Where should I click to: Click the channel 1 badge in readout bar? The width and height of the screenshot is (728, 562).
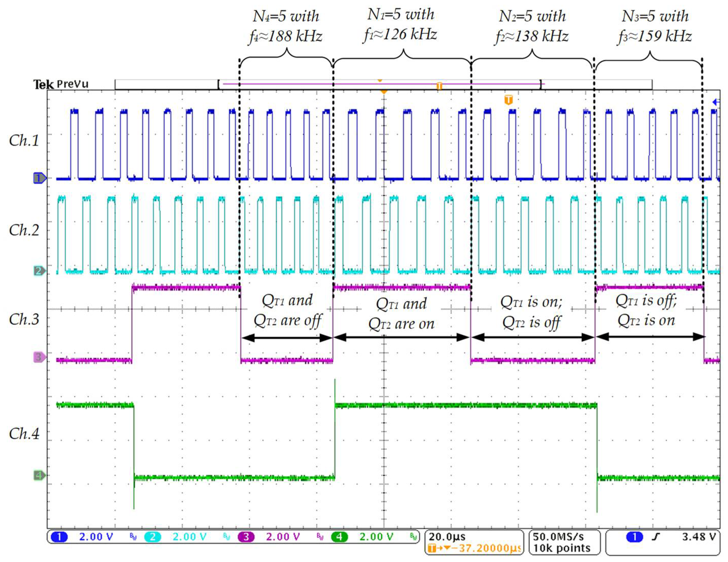pyautogui.click(x=59, y=537)
